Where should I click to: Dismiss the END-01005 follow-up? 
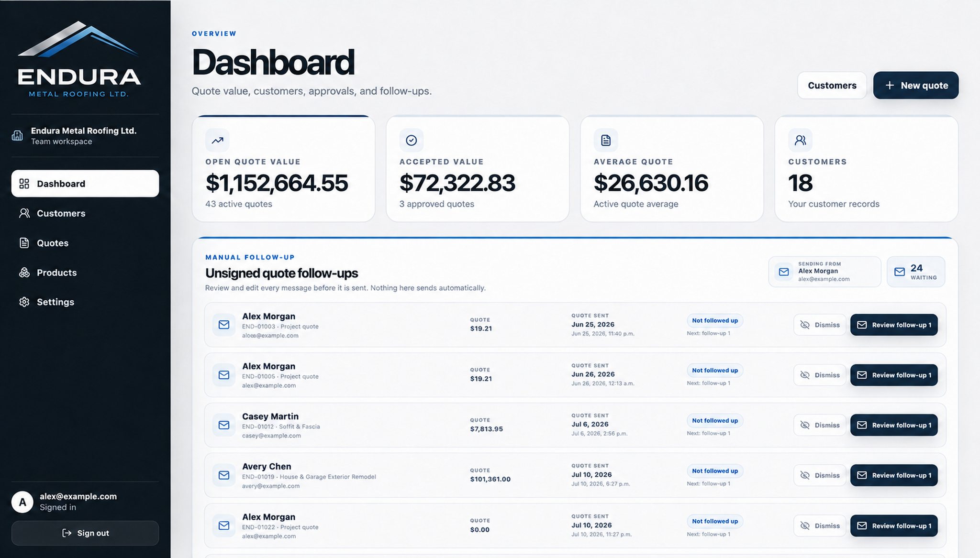pyautogui.click(x=820, y=375)
